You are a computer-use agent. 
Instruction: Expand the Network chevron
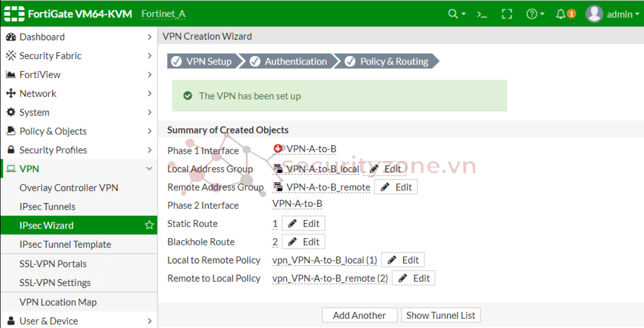149,93
